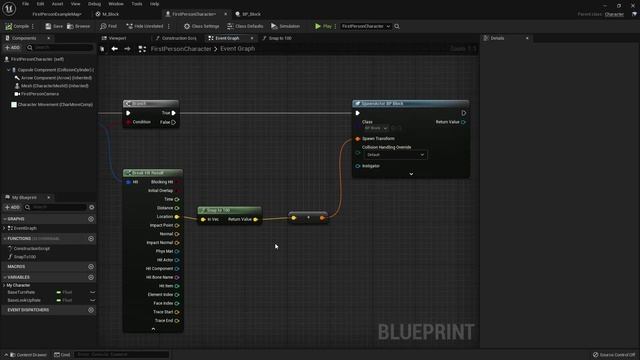Click Add in My Blueprint panel
Image resolution: width=640 pixels, height=360 pixels.
(12, 207)
